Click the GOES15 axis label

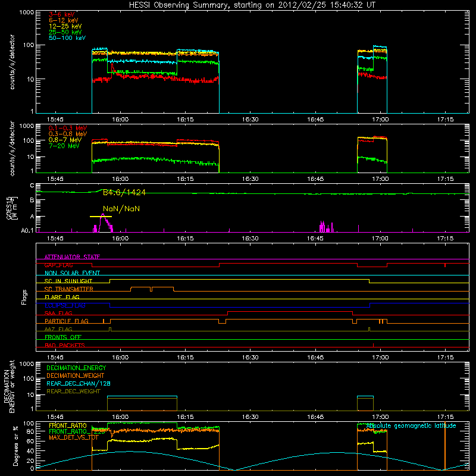pos(12,208)
